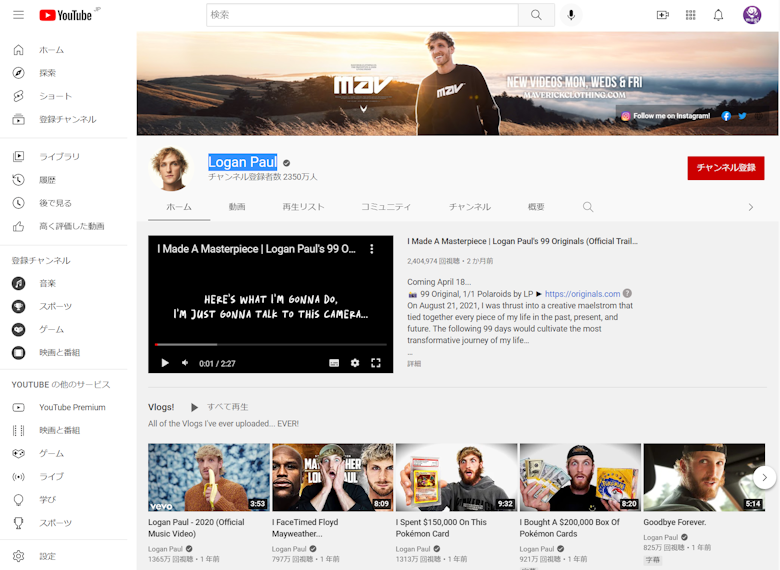Viewport: 780px width, 570px height.
Task: Switch to the チャンネル tab
Action: pos(470,207)
